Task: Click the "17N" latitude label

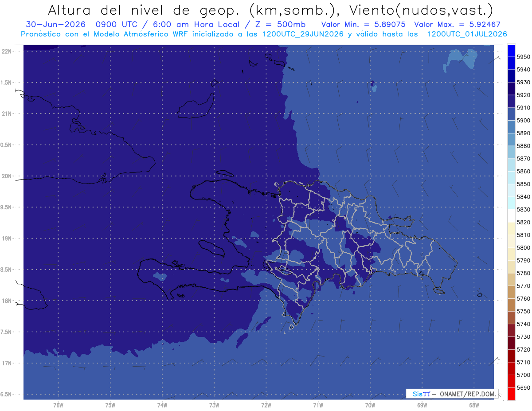Action: coord(7,363)
